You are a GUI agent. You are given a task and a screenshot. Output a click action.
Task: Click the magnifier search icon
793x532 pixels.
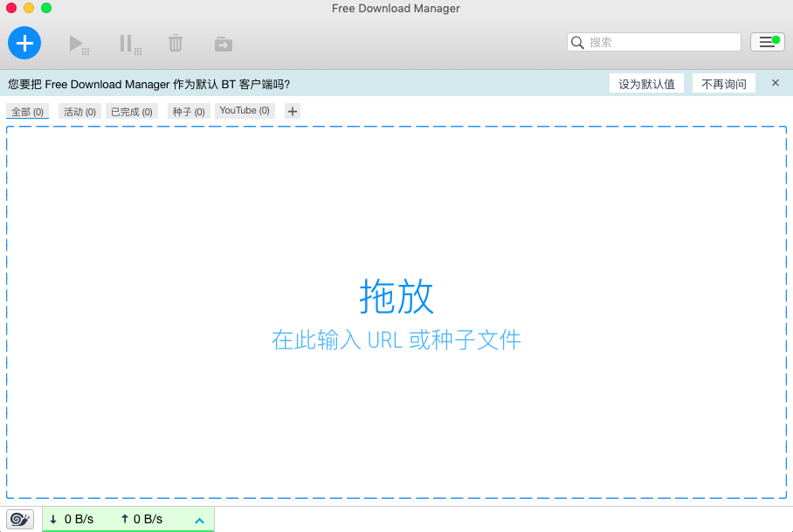point(577,43)
